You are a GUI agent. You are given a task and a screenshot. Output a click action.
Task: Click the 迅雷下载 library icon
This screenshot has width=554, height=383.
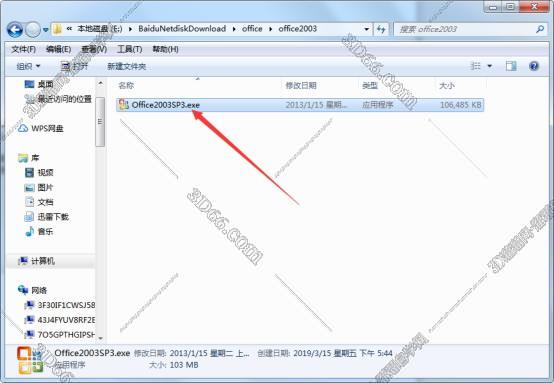pyautogui.click(x=29, y=217)
